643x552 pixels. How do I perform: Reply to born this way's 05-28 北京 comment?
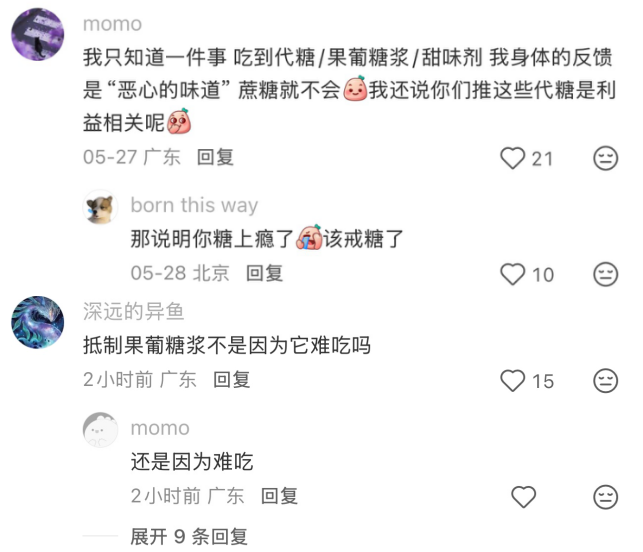[264, 273]
